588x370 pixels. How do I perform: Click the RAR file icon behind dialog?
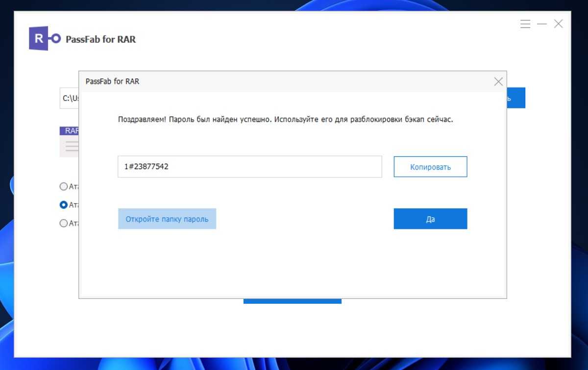[x=69, y=142]
